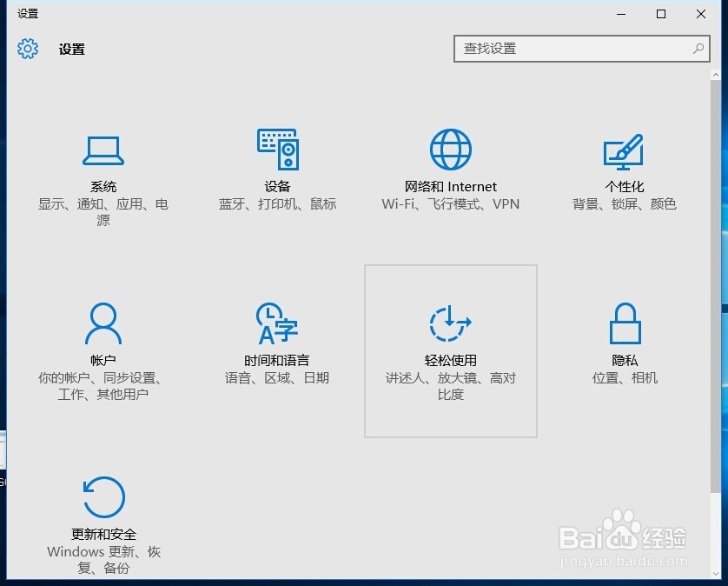
Task: Click the magnifier icon in search box
Action: click(x=698, y=49)
